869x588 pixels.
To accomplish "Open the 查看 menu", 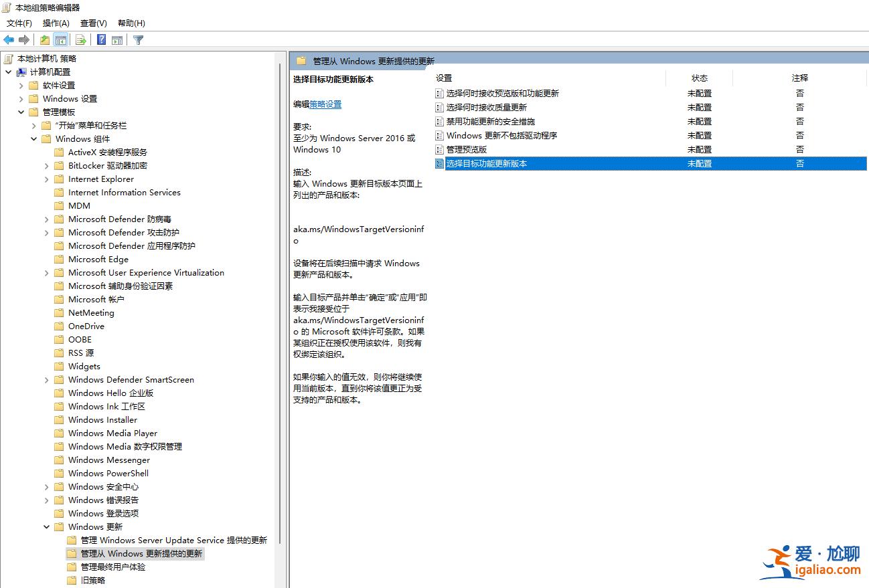I will click(x=92, y=23).
